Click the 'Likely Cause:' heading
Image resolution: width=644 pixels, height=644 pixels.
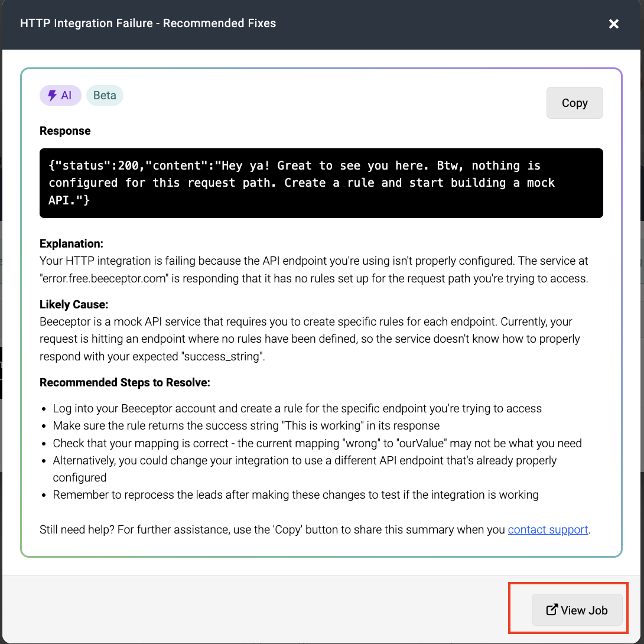[x=73, y=304]
